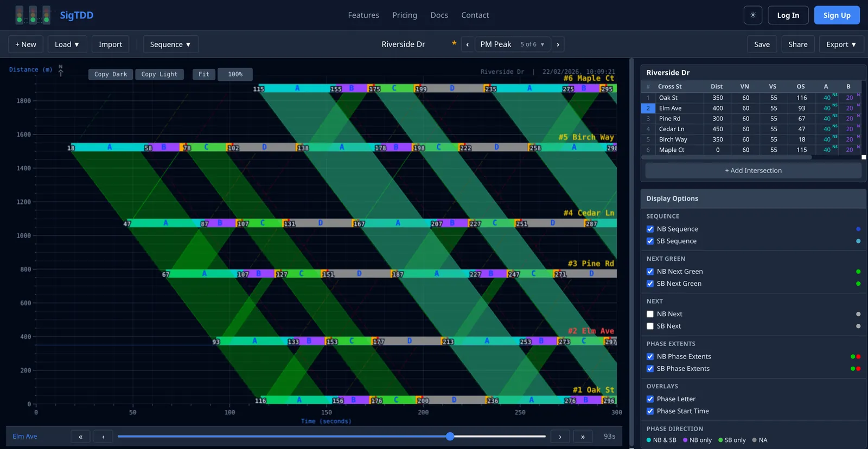Click the green NB Next Green color dot
Viewport: 868px width, 449px height.
[858, 272]
